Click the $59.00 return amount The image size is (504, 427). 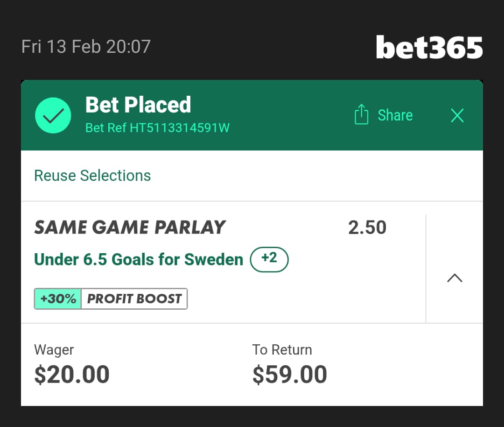(290, 375)
